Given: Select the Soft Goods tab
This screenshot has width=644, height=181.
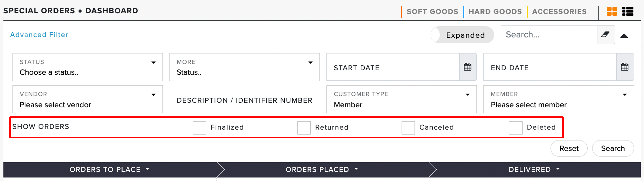Looking at the screenshot, I should click(x=432, y=11).
